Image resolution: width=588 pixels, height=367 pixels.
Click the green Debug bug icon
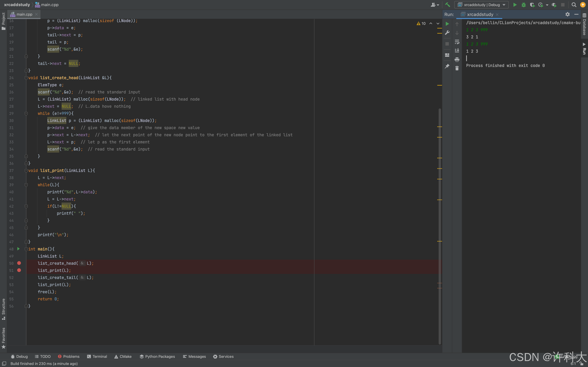(x=524, y=5)
